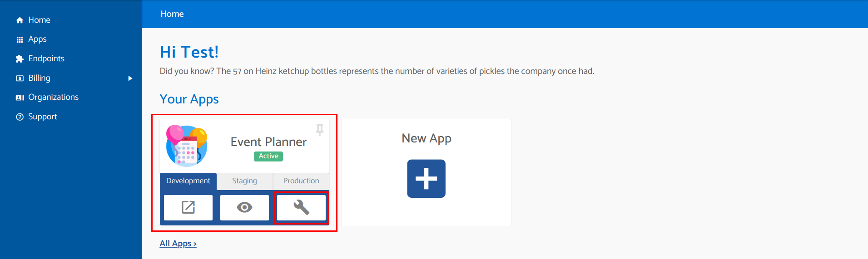Click the Home header breadcrumb

[x=172, y=14]
